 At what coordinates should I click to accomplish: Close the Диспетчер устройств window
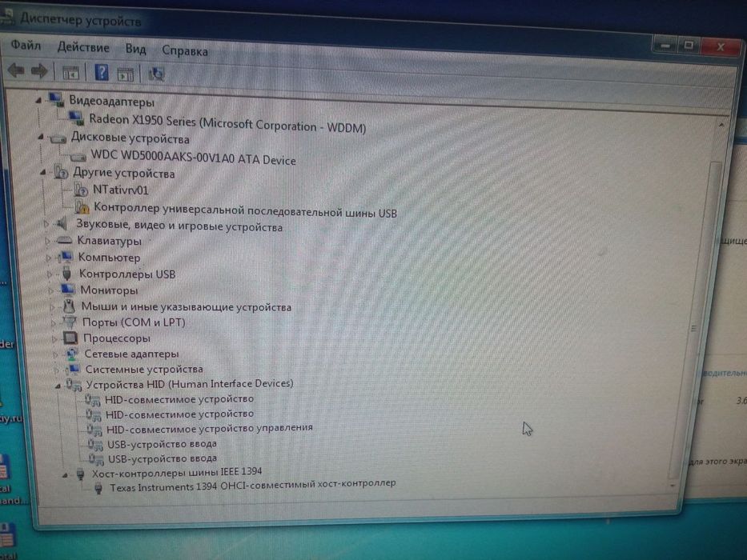tap(721, 46)
